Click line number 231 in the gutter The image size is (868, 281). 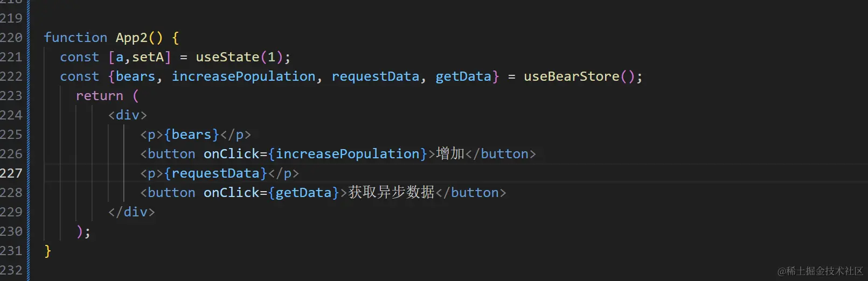(11, 251)
